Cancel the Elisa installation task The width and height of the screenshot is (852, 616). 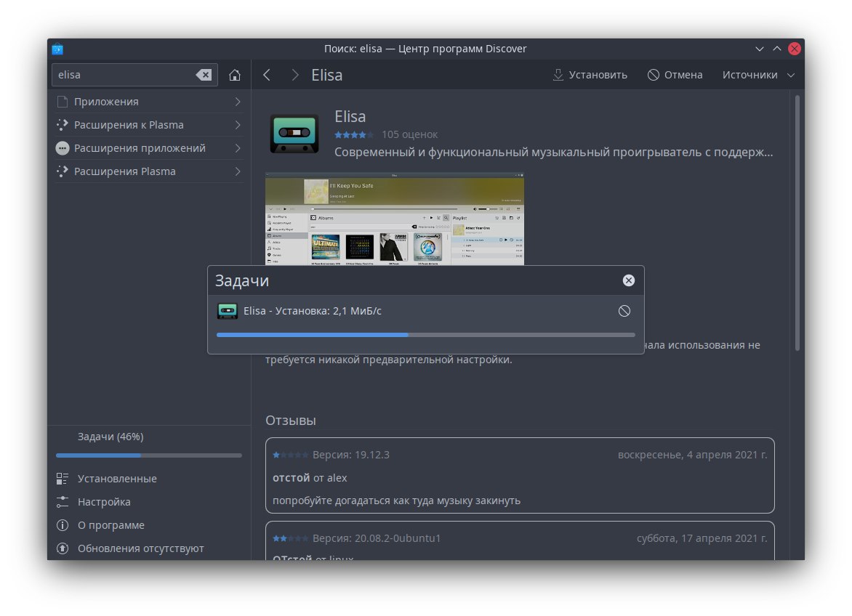pos(624,311)
